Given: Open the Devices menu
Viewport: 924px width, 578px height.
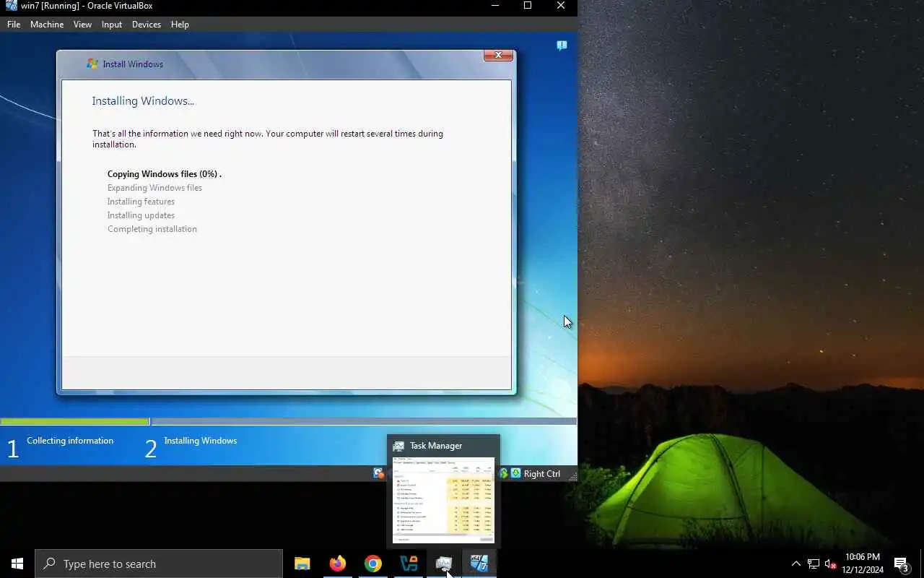Looking at the screenshot, I should [147, 25].
